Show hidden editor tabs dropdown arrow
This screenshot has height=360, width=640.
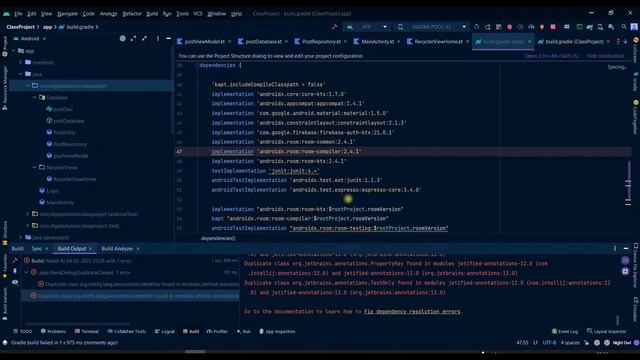click(625, 41)
